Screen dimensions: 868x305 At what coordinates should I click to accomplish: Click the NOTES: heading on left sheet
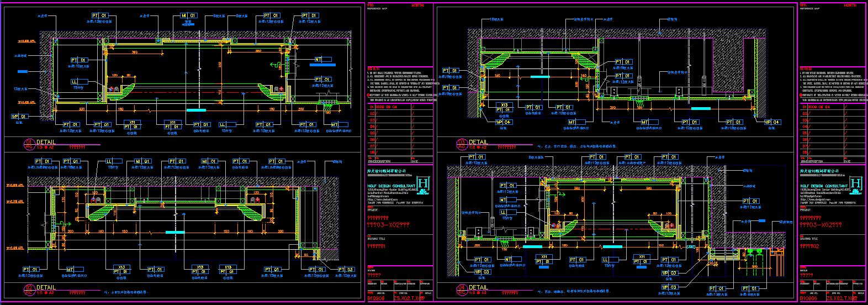pos(373,69)
